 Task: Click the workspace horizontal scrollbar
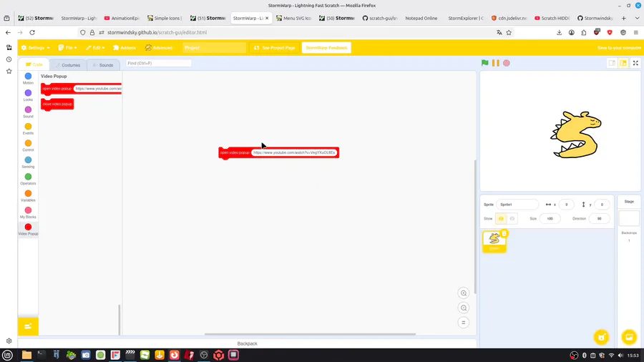pos(310,334)
